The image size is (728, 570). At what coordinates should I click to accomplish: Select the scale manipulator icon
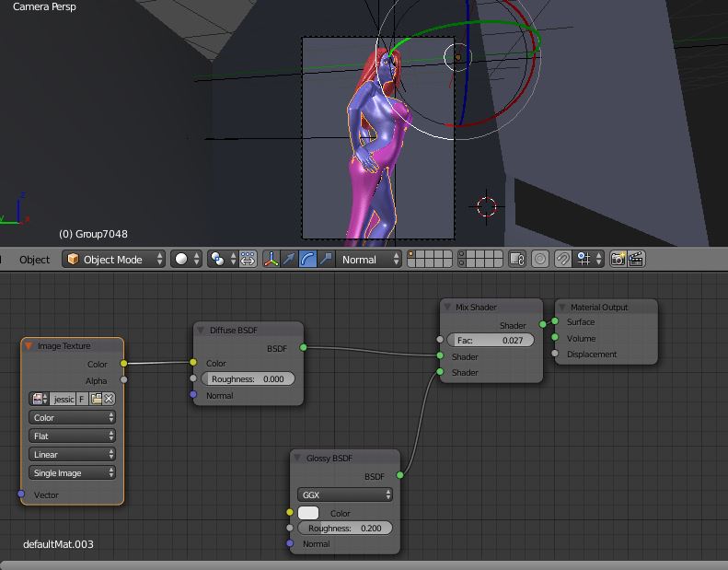pyautogui.click(x=327, y=260)
